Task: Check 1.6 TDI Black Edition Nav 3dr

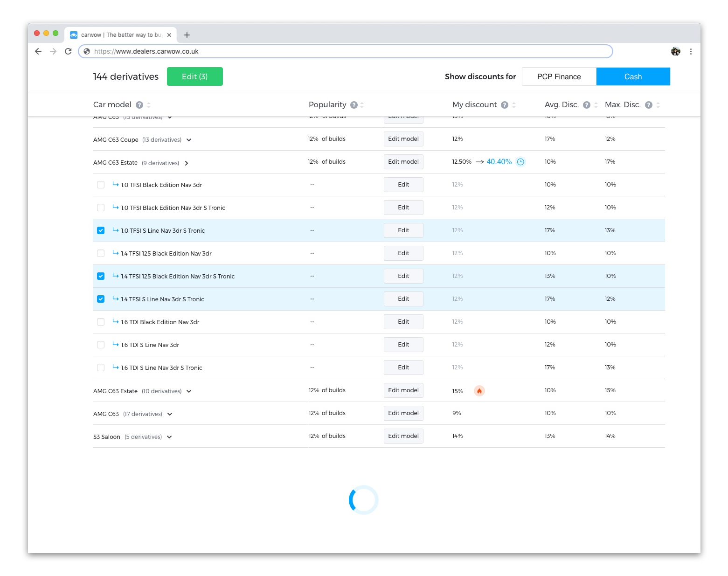Action: [101, 322]
